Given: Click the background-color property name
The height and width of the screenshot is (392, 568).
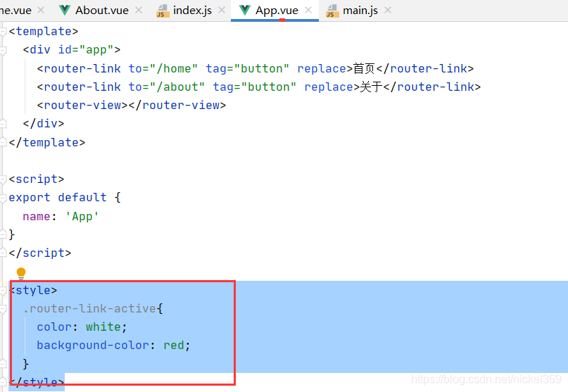Looking at the screenshot, I should (93, 346).
